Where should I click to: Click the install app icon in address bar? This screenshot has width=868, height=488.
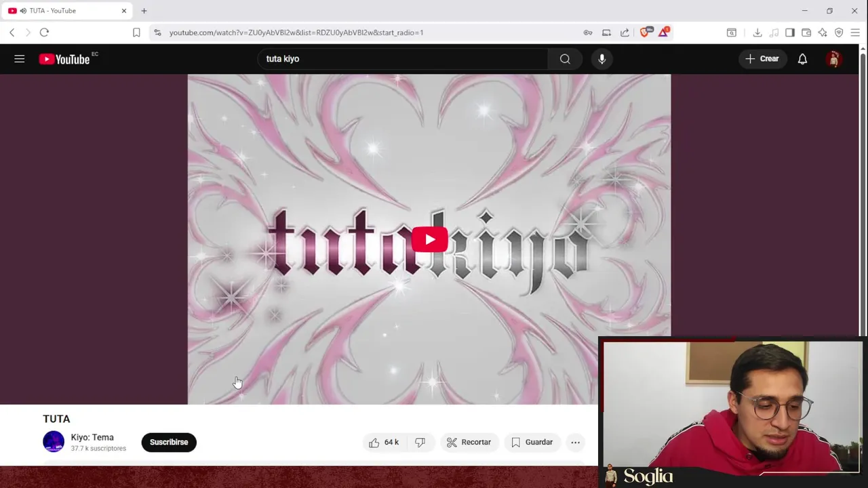click(x=606, y=33)
